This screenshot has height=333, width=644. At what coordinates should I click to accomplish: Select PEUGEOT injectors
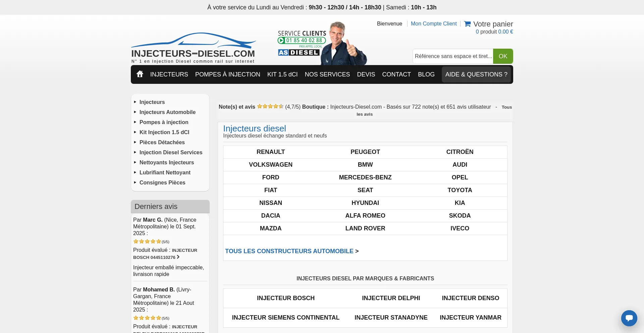tap(365, 152)
